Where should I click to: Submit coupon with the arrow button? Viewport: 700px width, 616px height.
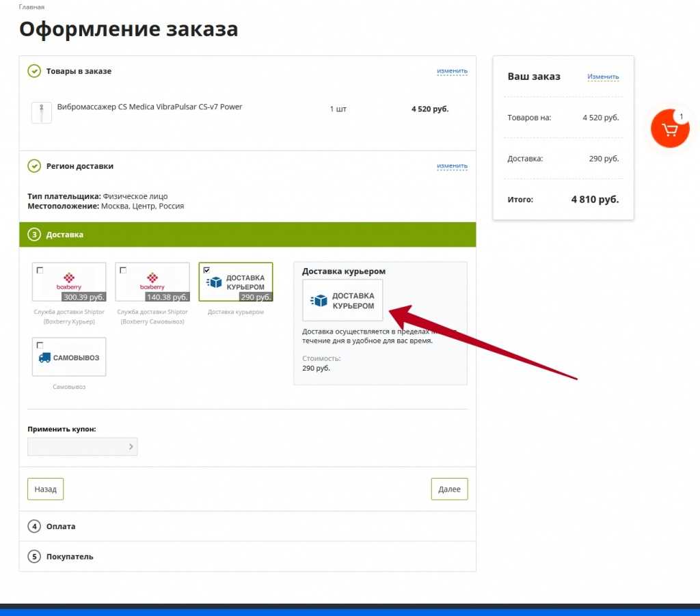tap(131, 447)
